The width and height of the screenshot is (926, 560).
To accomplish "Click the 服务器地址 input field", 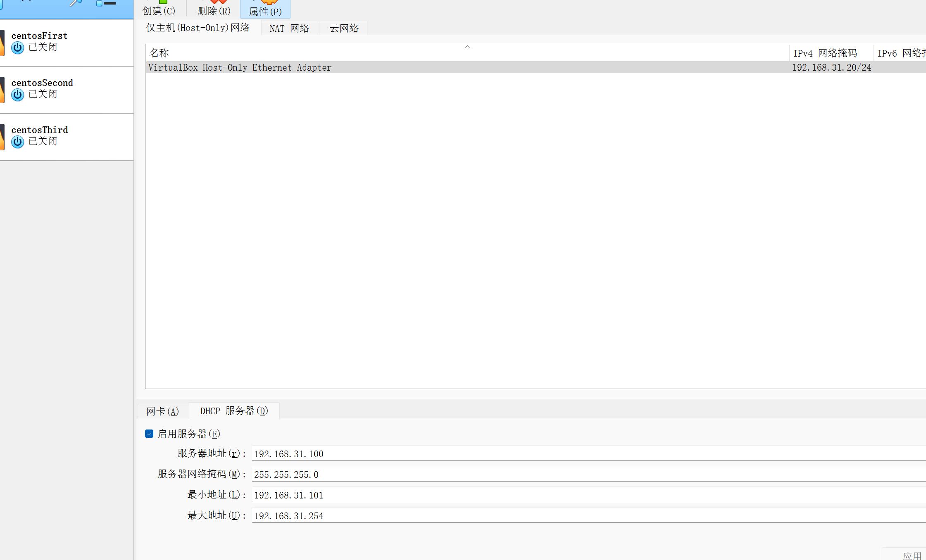I will pyautogui.click(x=578, y=454).
